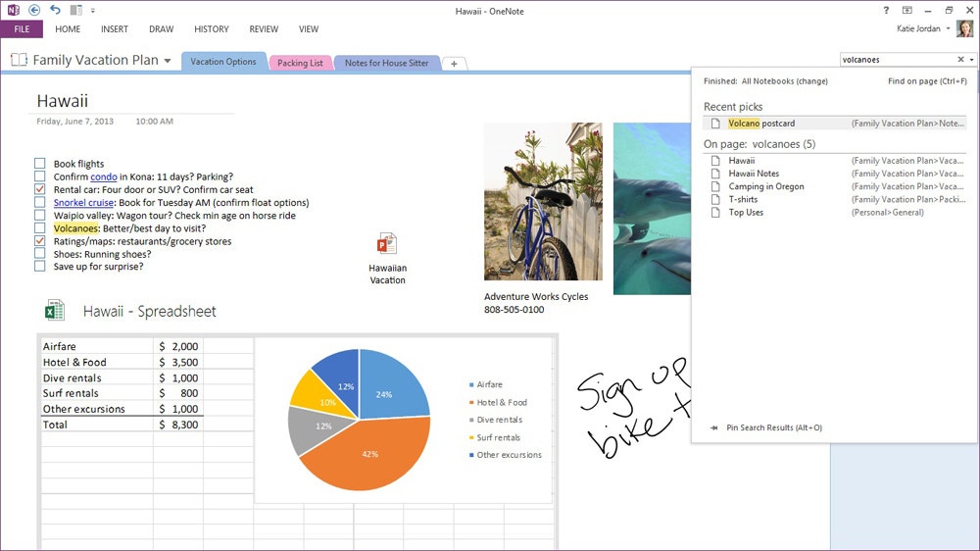Check the Book flights checkbox
Screen dimensions: 980x551
(40, 164)
